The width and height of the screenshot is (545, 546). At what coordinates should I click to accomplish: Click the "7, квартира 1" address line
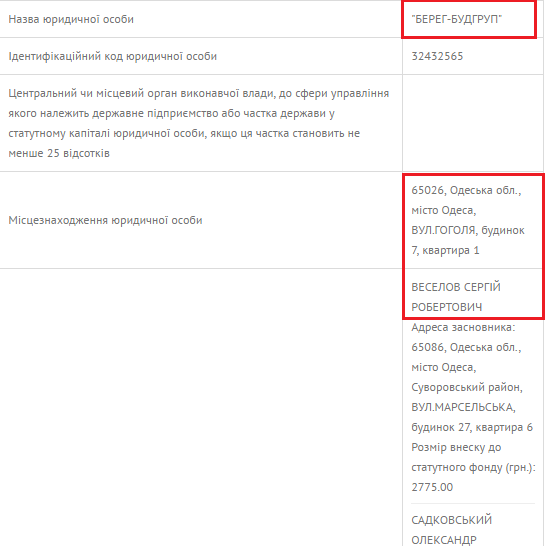click(445, 250)
